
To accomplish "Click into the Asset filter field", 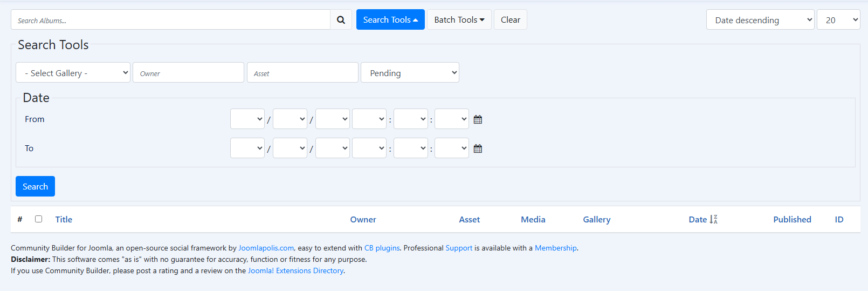I will 302,73.
